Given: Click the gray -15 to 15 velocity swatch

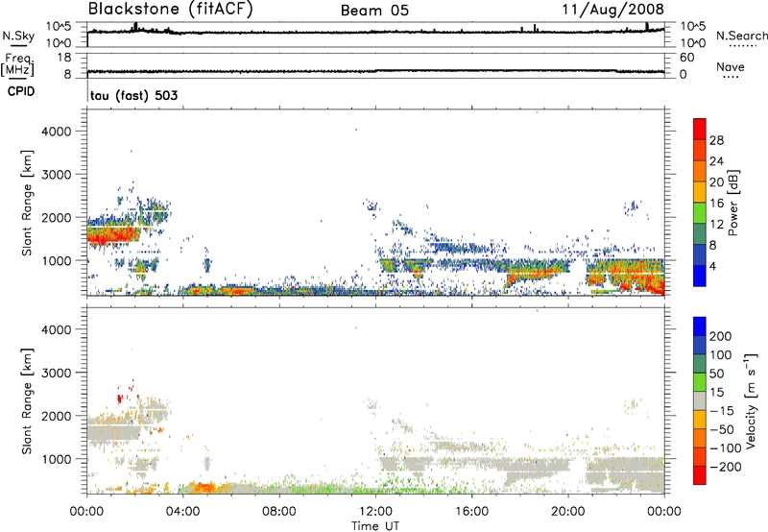Looking at the screenshot, I should (700, 400).
